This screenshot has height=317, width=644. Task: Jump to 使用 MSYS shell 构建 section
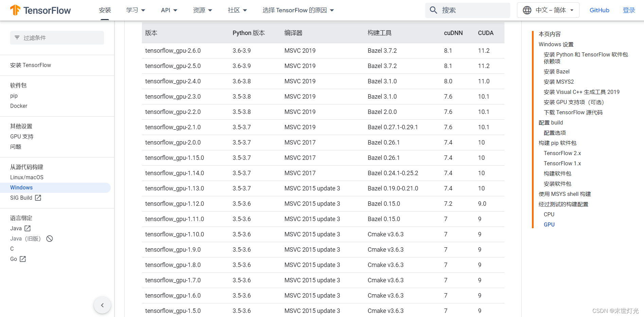[x=565, y=194]
